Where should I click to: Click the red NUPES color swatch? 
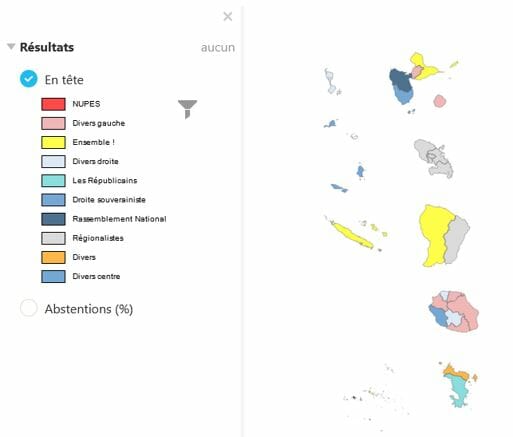[x=53, y=104]
